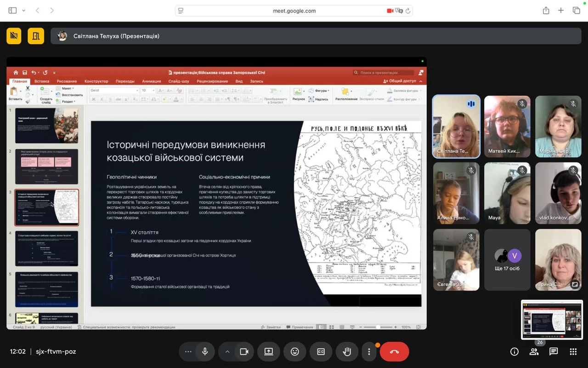The height and width of the screenshot is (368, 588).
Task: Open the meeting details info icon
Action: pos(514,351)
